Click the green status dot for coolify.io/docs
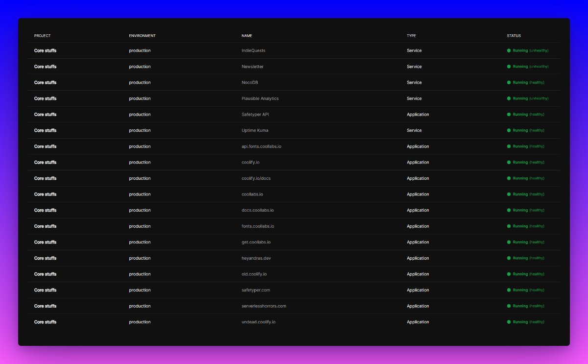588x364 pixels. 509,178
